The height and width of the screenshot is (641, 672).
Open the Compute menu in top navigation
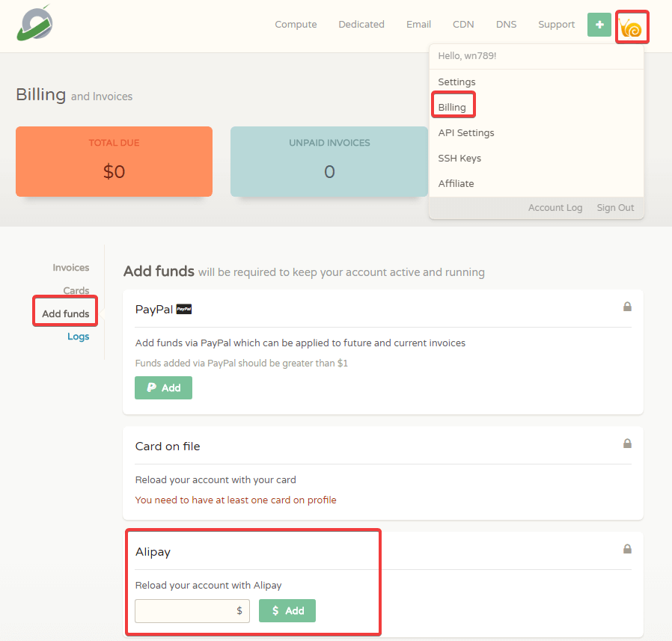296,25
